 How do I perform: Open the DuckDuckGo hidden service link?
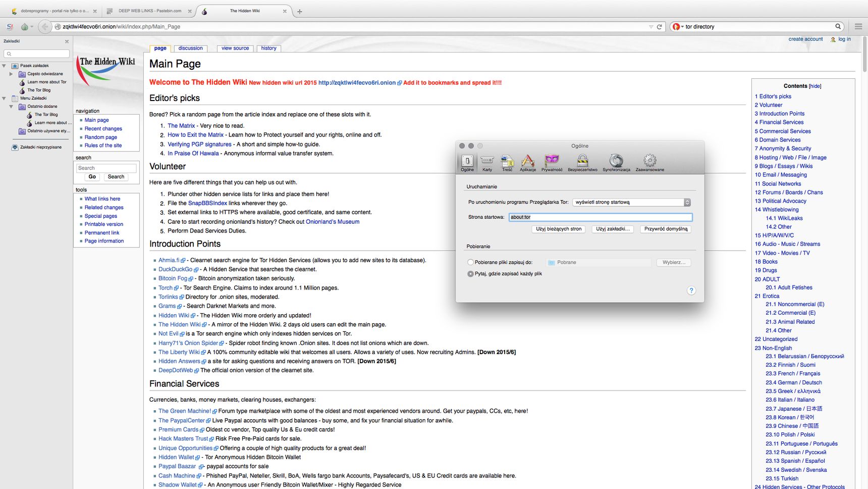175,270
